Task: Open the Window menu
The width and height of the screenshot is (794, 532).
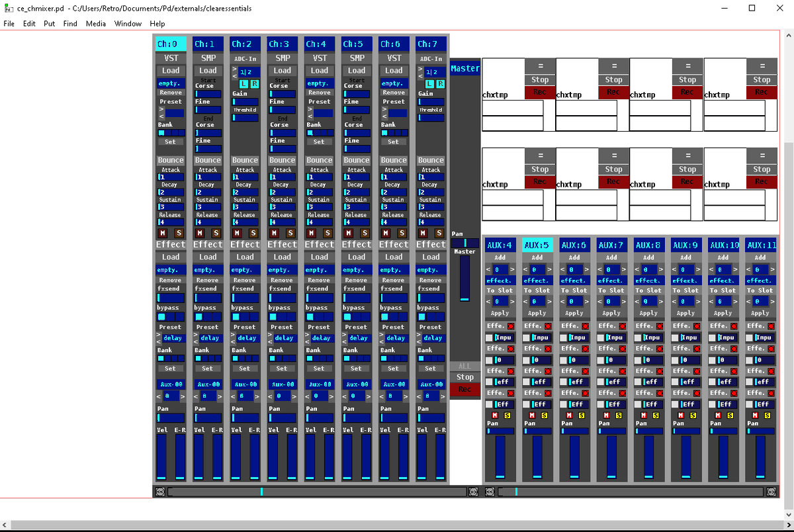Action: coord(128,24)
